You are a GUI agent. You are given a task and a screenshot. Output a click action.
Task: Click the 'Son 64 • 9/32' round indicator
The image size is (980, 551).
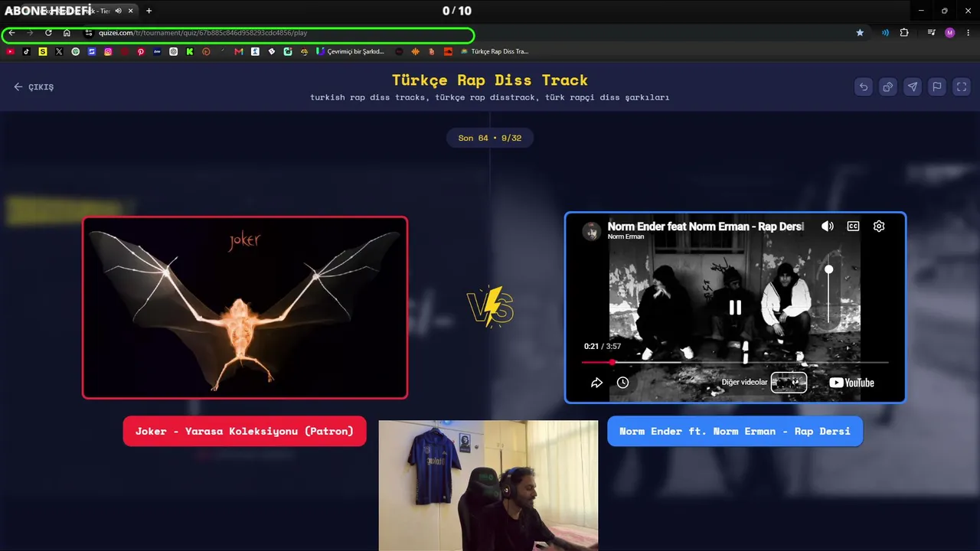click(x=490, y=138)
